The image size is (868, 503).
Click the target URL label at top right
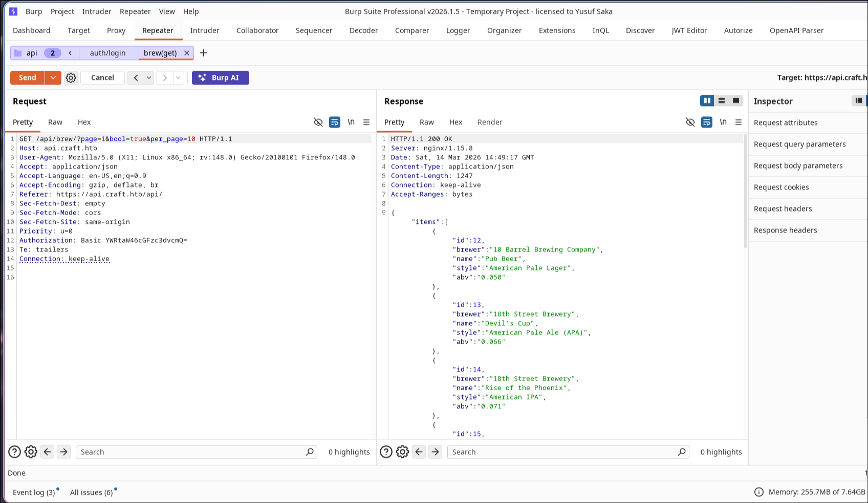click(x=822, y=78)
